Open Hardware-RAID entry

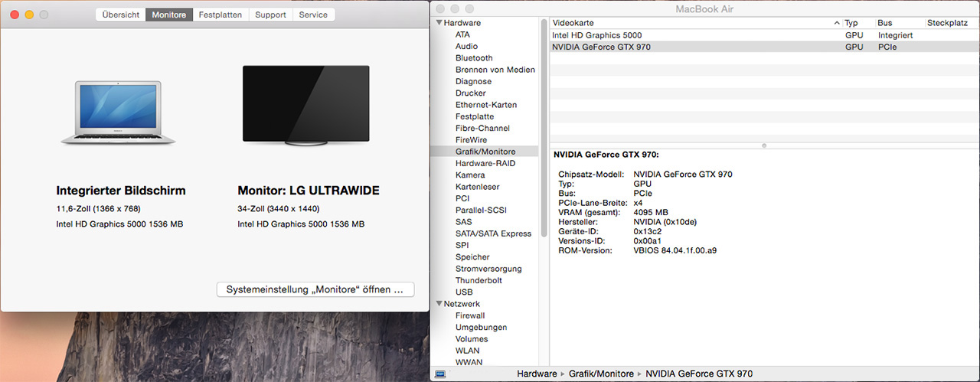click(485, 163)
